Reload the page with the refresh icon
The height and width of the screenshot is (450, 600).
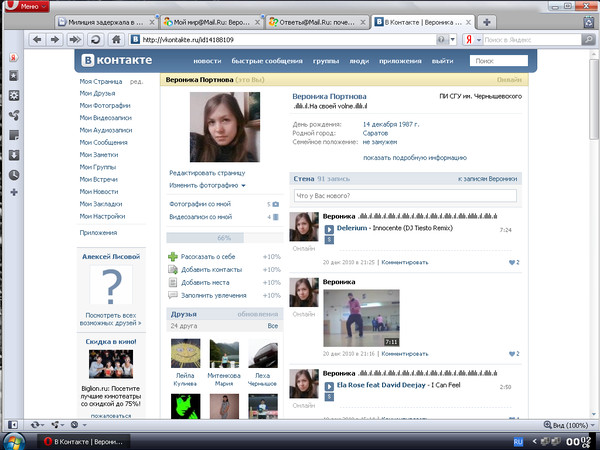(x=95, y=39)
